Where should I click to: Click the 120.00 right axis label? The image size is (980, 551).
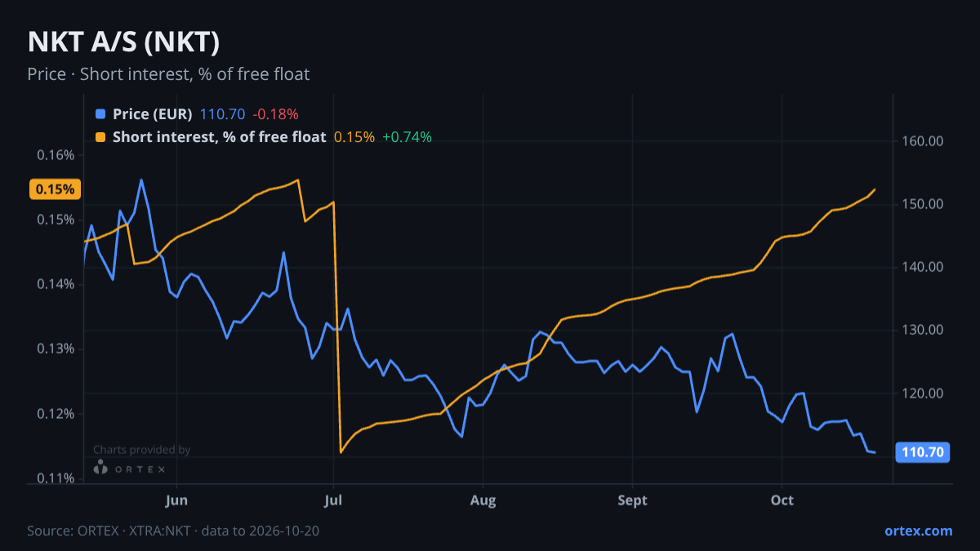(x=923, y=393)
